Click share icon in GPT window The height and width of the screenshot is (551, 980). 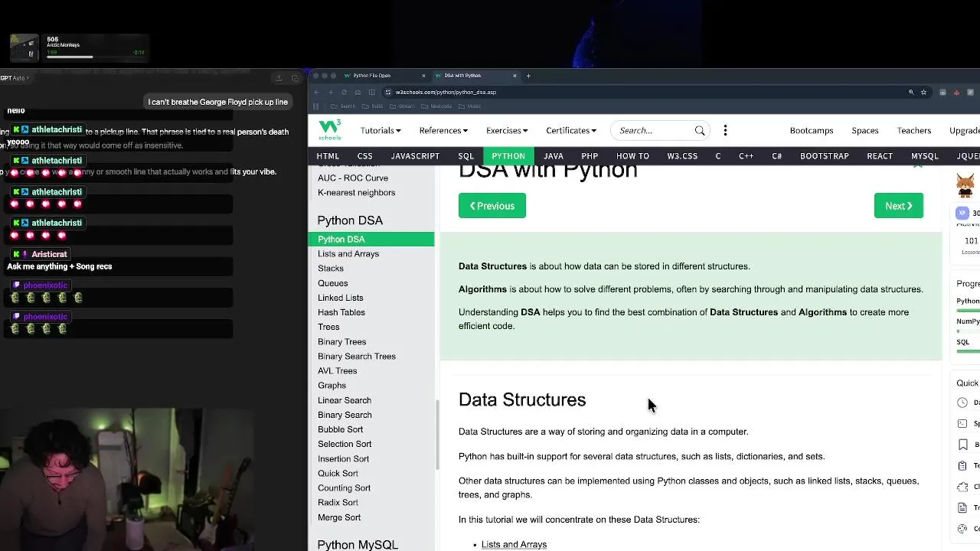(x=279, y=78)
